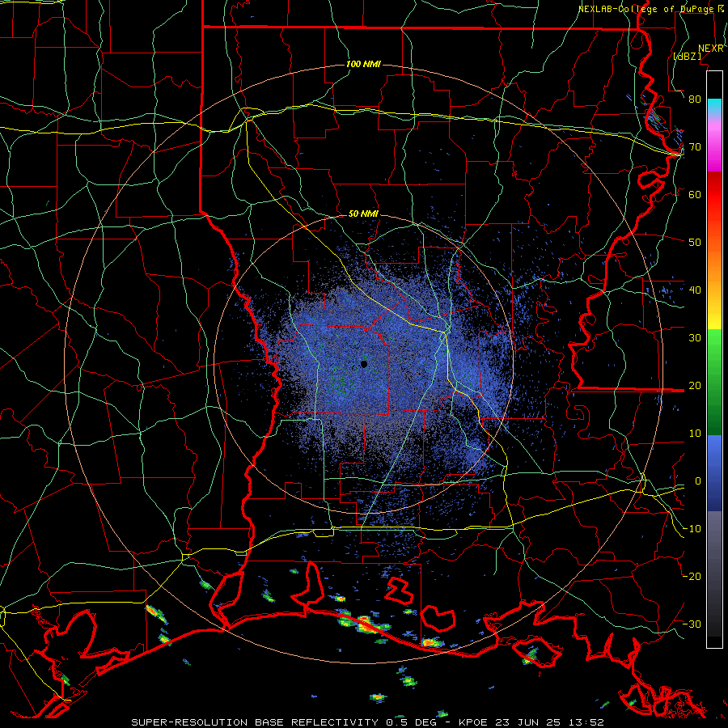The image size is (728, 728).
Task: Click the 20 value on the dBZ scale
Action: tap(695, 386)
